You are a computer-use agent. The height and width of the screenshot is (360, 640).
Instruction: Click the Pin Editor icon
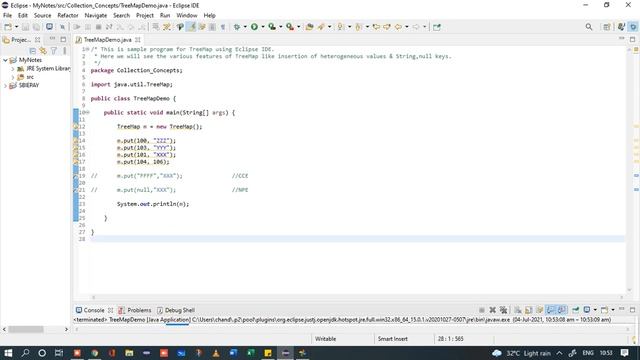(437, 27)
